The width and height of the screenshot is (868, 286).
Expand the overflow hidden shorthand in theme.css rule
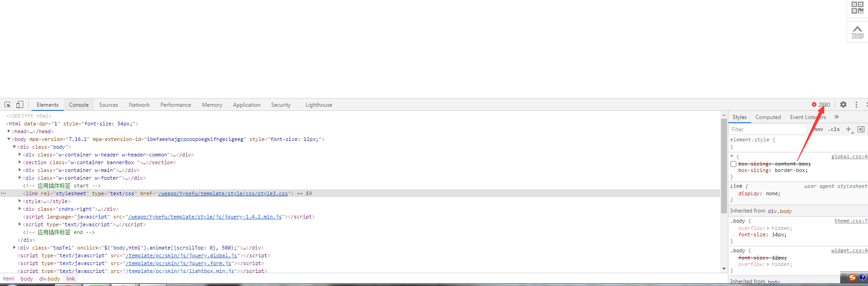click(768, 228)
